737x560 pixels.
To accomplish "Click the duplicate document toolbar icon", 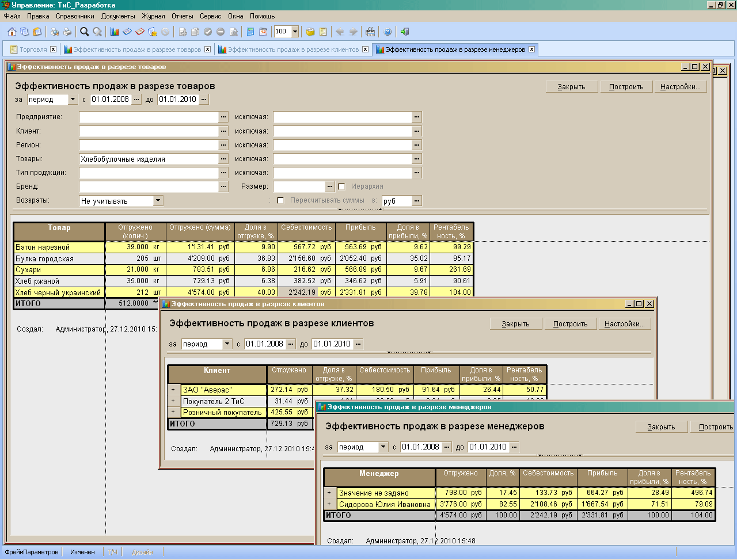I will [x=196, y=32].
